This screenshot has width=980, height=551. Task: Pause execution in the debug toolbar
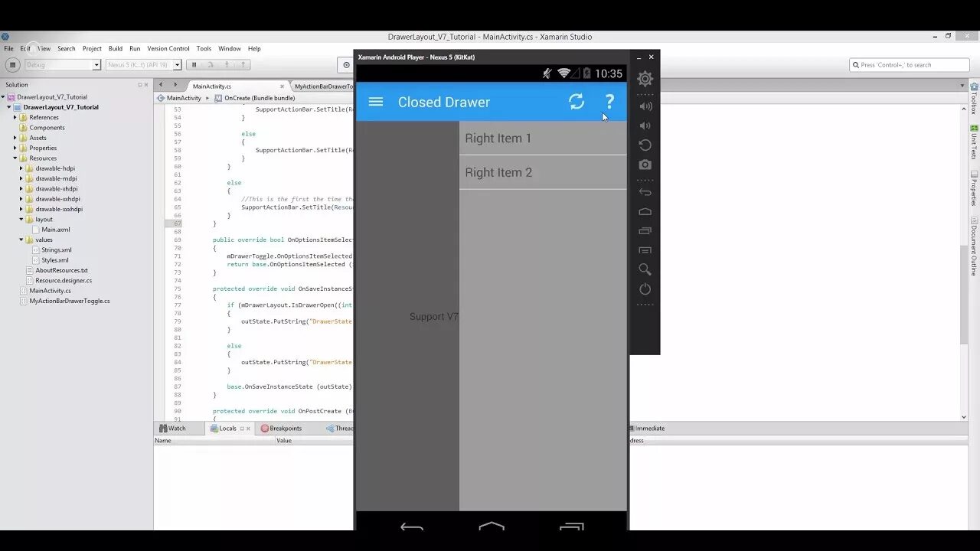[194, 65]
